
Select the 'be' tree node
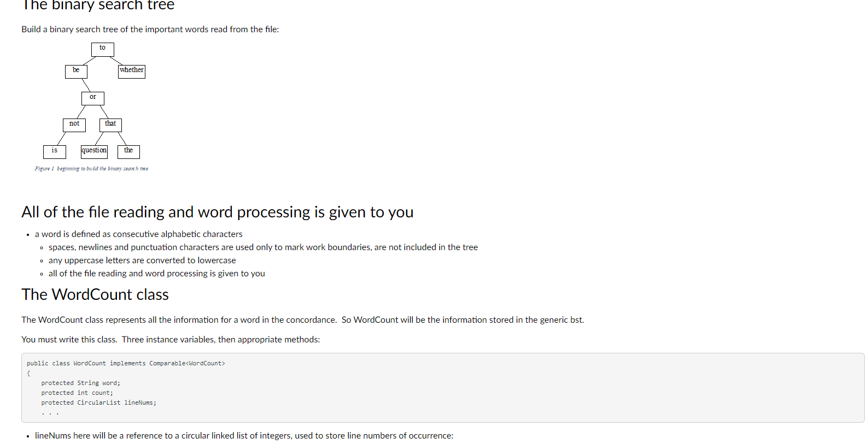(x=76, y=72)
